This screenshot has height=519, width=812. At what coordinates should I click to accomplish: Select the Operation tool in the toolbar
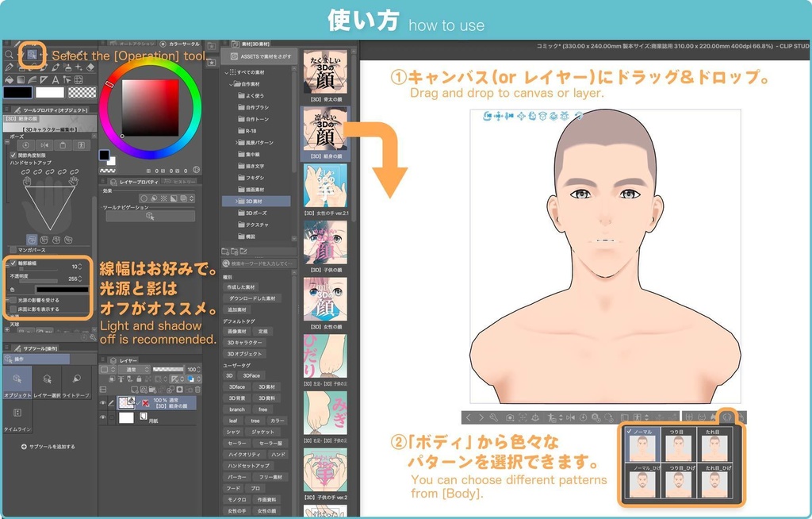pyautogui.click(x=33, y=54)
